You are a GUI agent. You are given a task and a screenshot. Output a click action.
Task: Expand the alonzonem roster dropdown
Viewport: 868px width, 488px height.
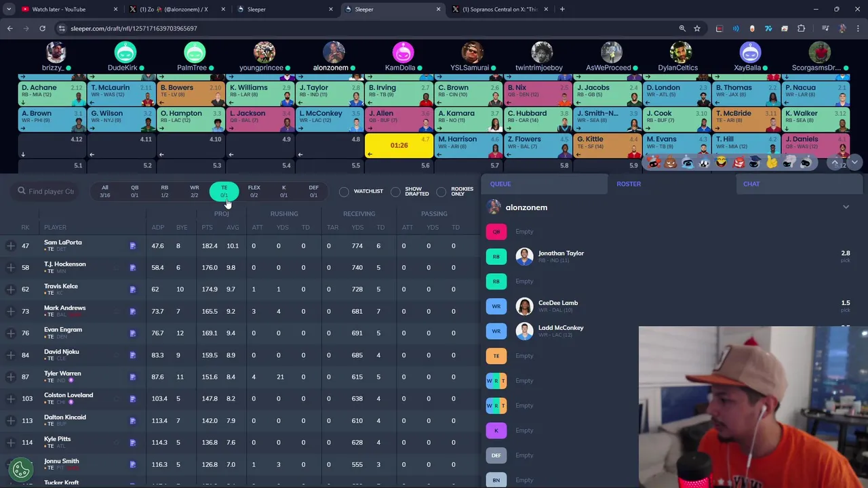point(846,207)
